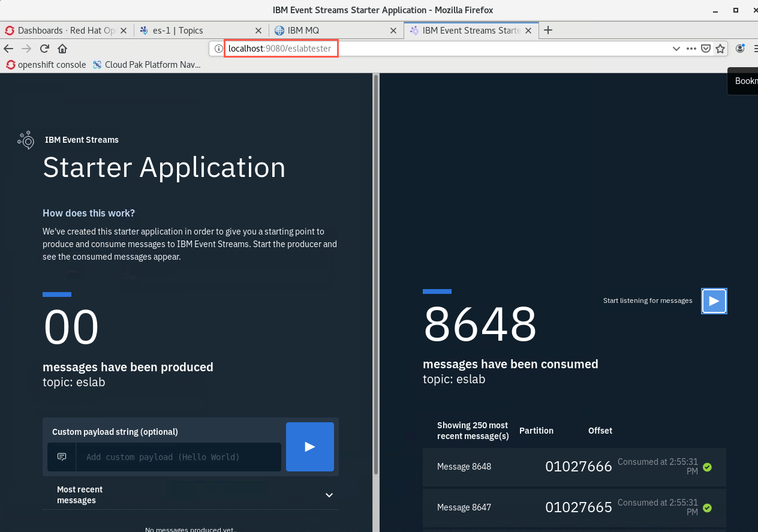The width and height of the screenshot is (758, 532).
Task: Go back to the previous page
Action: tap(8, 49)
